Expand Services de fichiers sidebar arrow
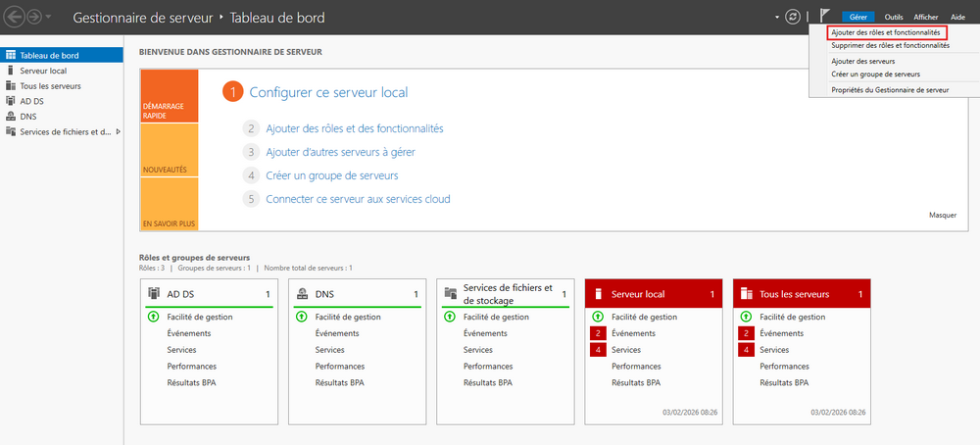Screen dimensions: 980x445 pos(119,131)
